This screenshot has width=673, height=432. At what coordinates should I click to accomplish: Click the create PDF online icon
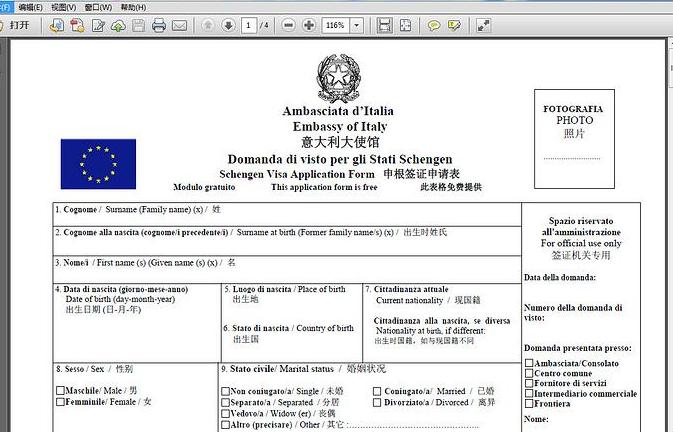[x=57, y=25]
